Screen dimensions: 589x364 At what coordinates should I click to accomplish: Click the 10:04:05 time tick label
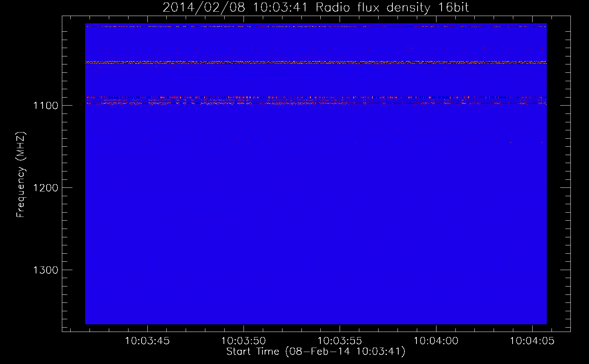532,341
